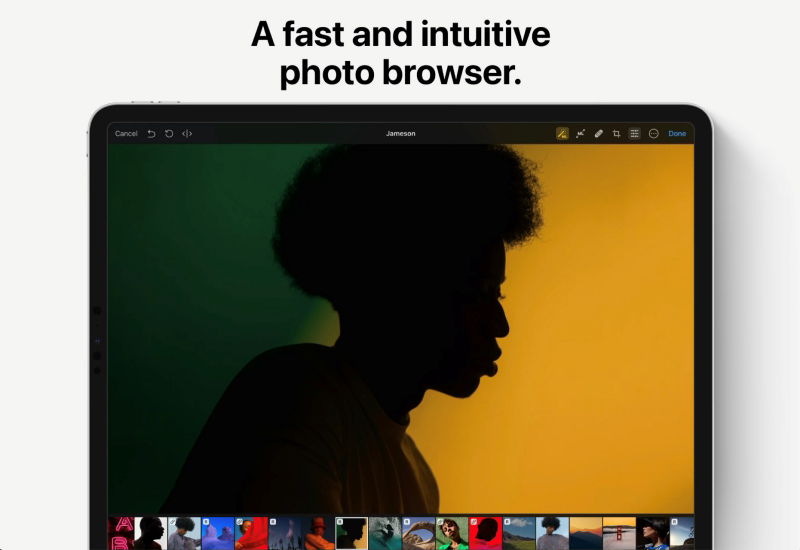Apply ML Enhance magic wand

(x=562, y=134)
